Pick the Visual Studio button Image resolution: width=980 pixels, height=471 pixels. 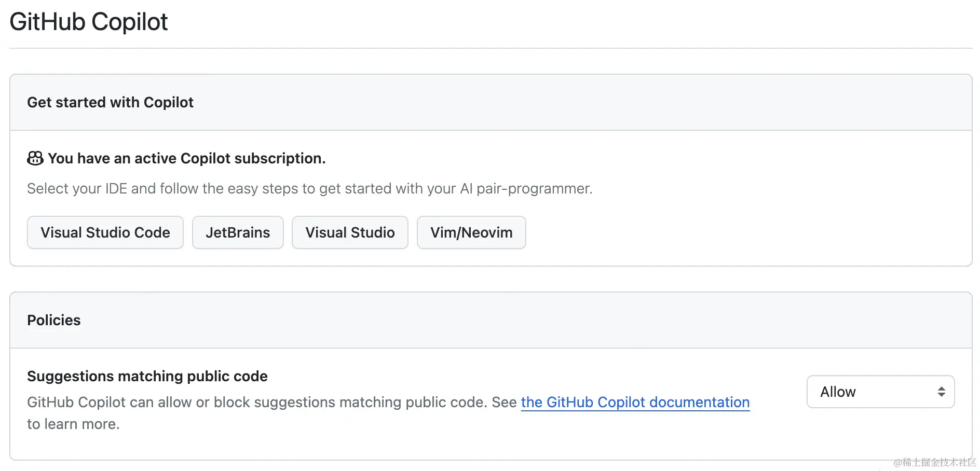[x=350, y=232]
